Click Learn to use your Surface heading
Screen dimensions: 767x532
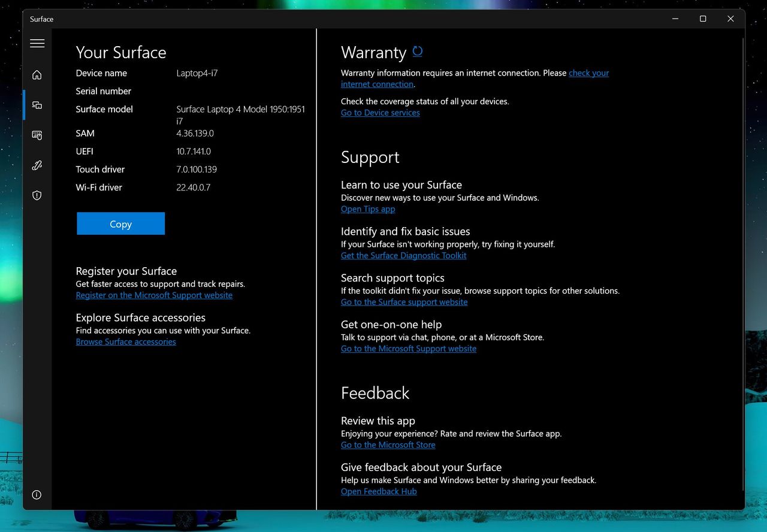(x=401, y=185)
